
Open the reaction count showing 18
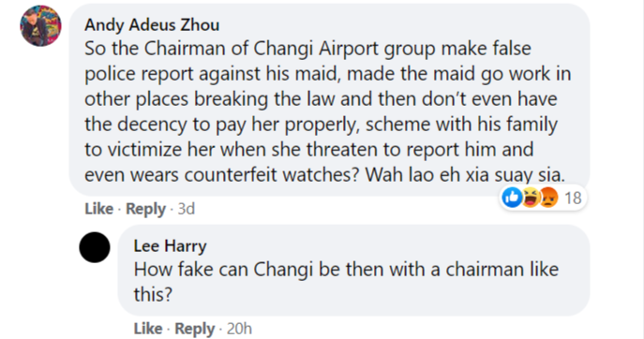coord(573,199)
